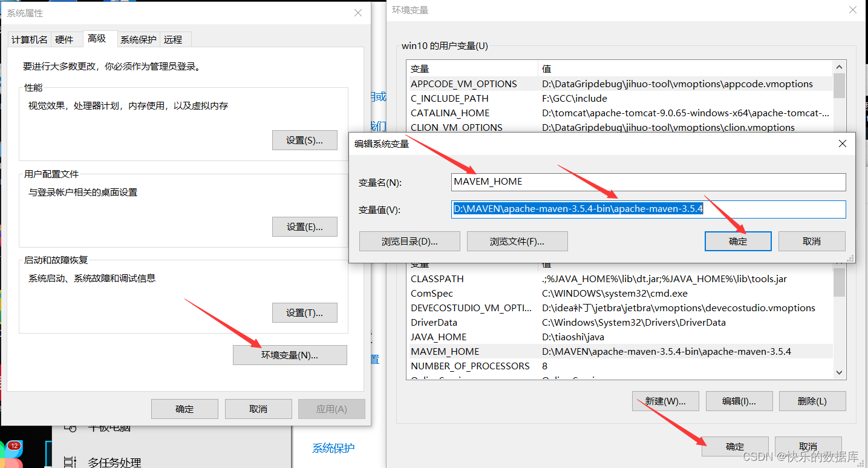Click 设置(S)... in the 性能 section
Screen dimensions: 868x468
[x=304, y=140]
